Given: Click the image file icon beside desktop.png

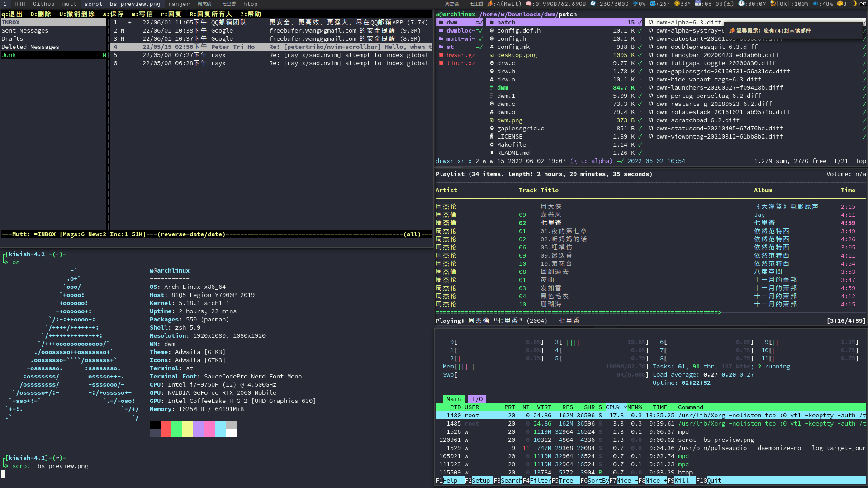Looking at the screenshot, I should [492, 55].
